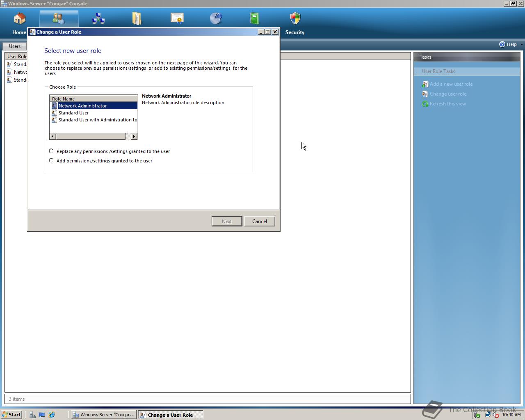525x420 pixels.
Task: Click Refresh this view link
Action: [448, 104]
